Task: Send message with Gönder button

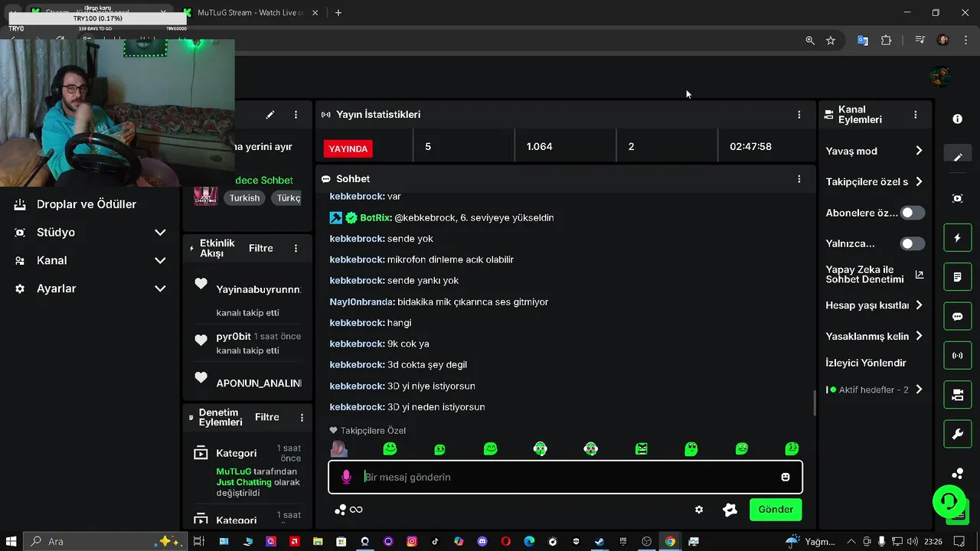Action: (776, 510)
